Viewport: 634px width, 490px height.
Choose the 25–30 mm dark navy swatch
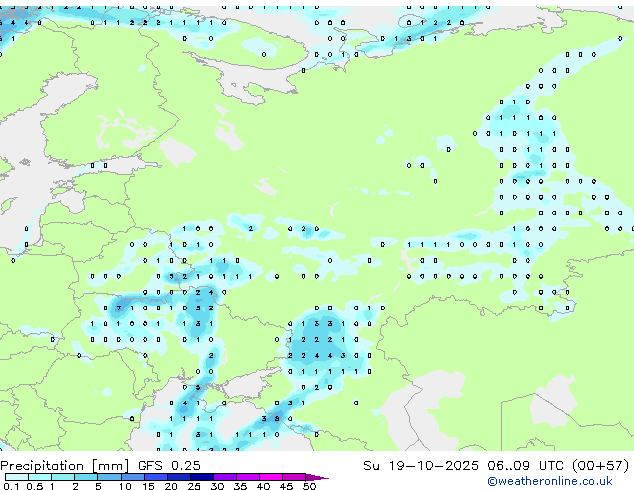[201, 477]
